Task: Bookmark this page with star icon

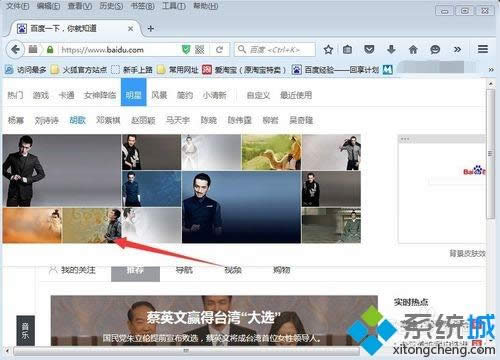Action: click(x=328, y=50)
